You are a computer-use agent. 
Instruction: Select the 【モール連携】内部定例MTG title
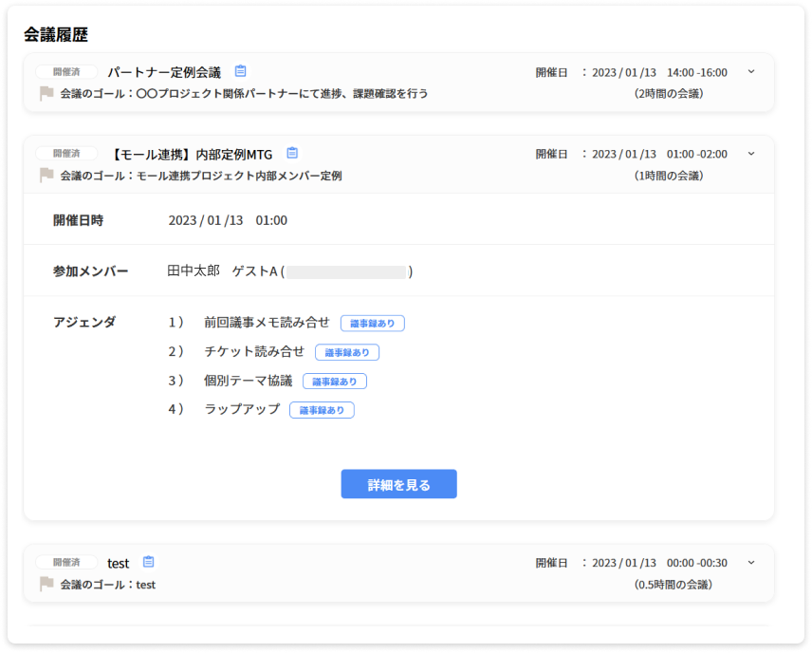click(192, 154)
